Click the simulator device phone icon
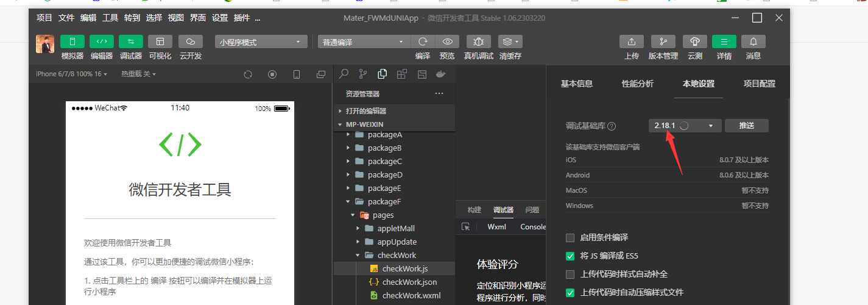Screen dimensions: 868x305 [x=297, y=74]
